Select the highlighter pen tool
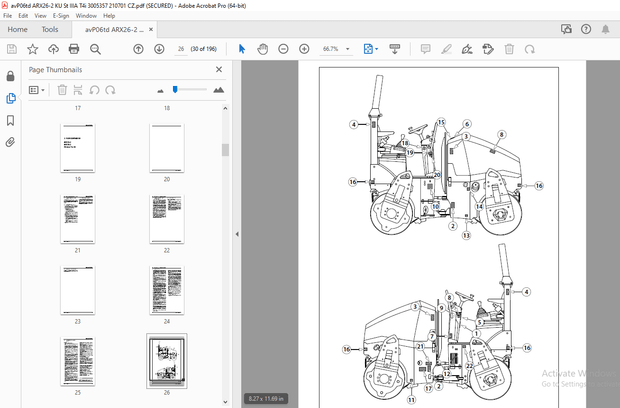 pos(446,49)
